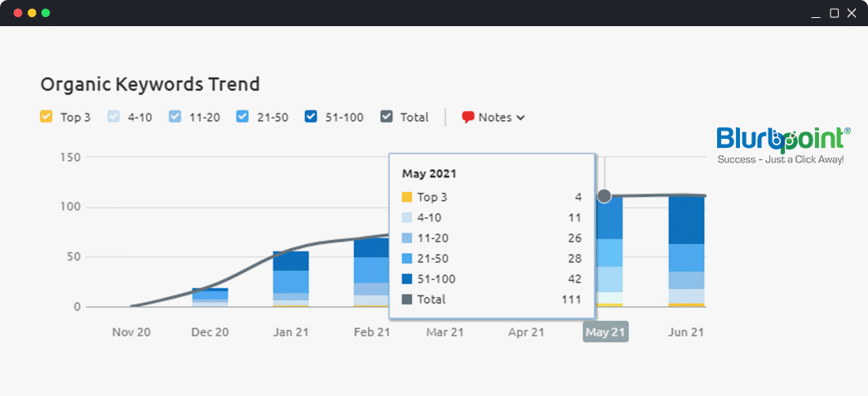Click the red window dot

coord(18,13)
